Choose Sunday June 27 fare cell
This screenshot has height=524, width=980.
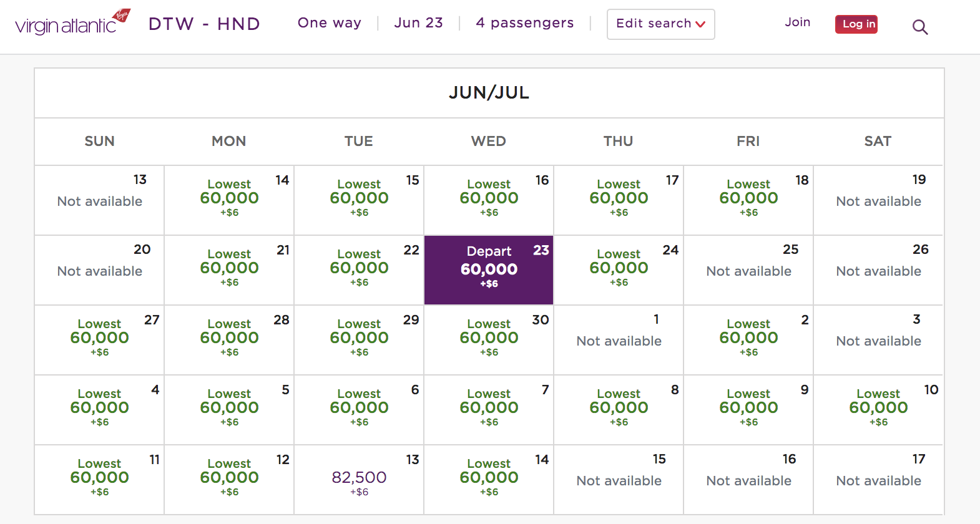99,338
